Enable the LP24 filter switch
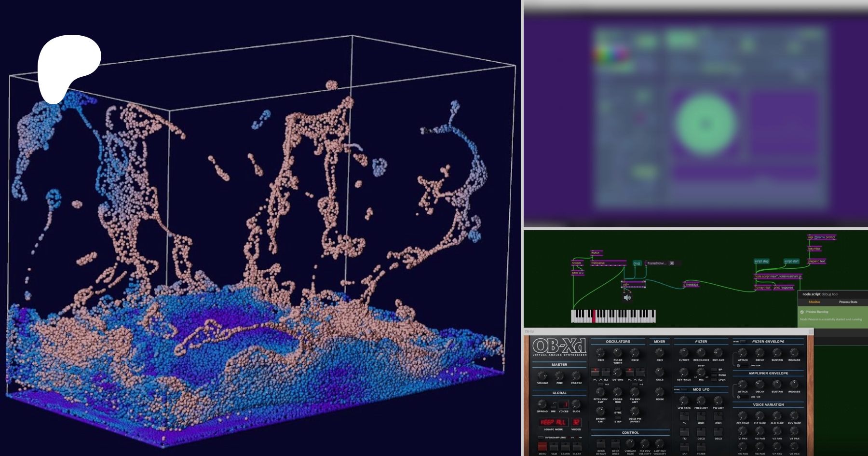The width and height of the screenshot is (868, 456). pos(714,380)
